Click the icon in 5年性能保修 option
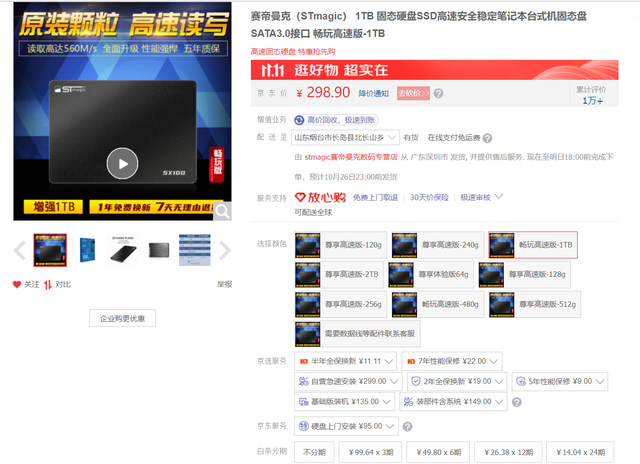This screenshot has width=640, height=464. (521, 381)
